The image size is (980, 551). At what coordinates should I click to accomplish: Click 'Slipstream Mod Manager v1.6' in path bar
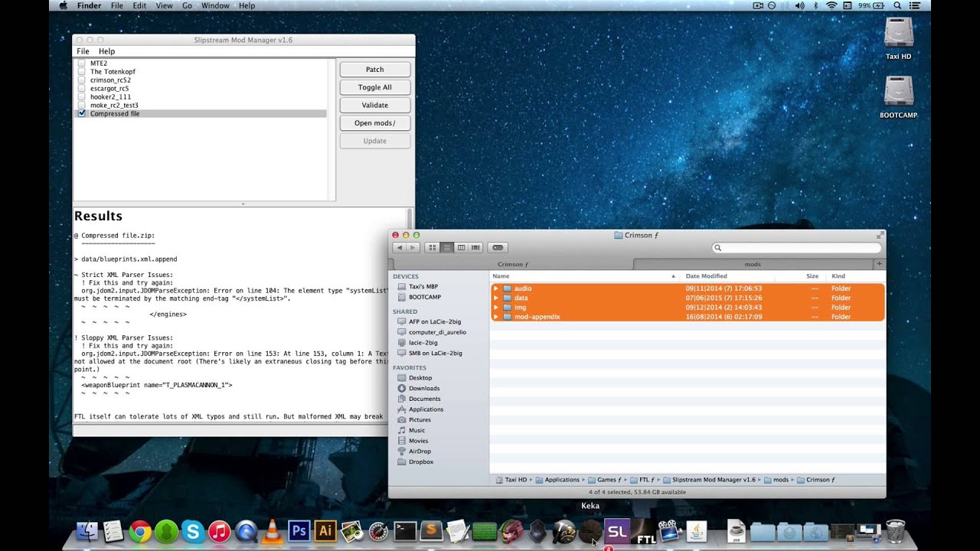(x=714, y=480)
